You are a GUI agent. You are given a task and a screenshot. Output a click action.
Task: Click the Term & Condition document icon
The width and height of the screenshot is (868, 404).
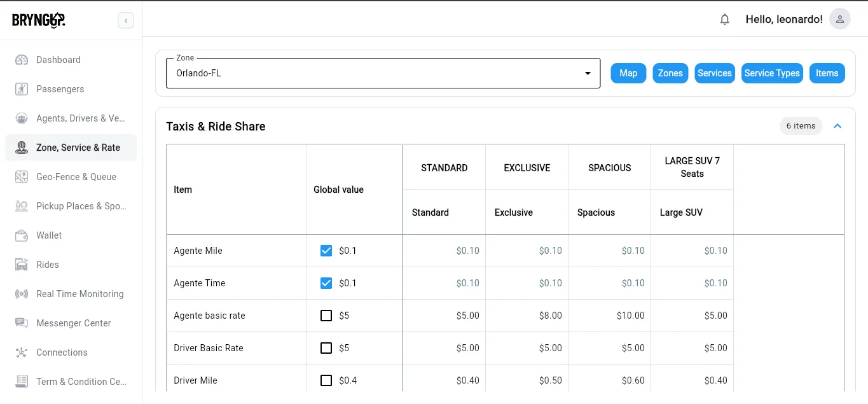[22, 382]
